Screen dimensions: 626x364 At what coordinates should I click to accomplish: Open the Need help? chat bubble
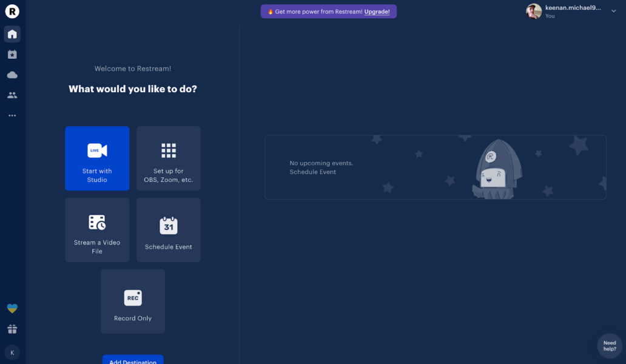pos(610,346)
